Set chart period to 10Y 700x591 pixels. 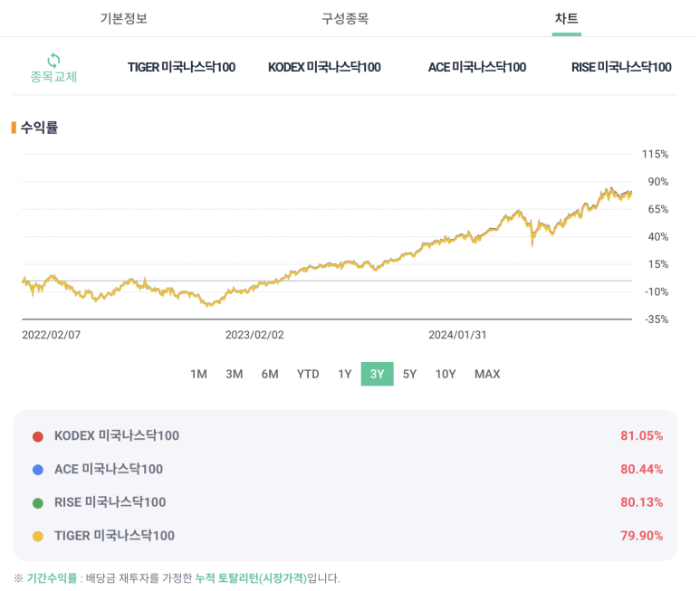[446, 374]
